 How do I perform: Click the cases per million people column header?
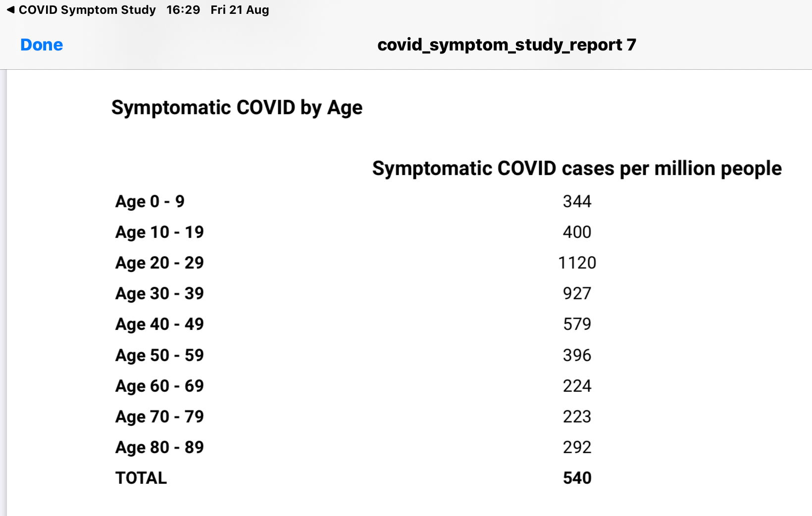click(577, 169)
